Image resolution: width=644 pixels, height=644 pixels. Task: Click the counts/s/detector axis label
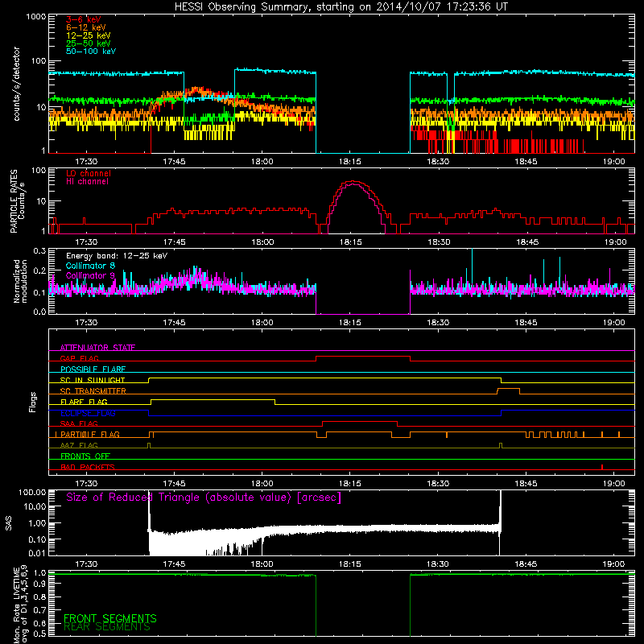pos(16,84)
